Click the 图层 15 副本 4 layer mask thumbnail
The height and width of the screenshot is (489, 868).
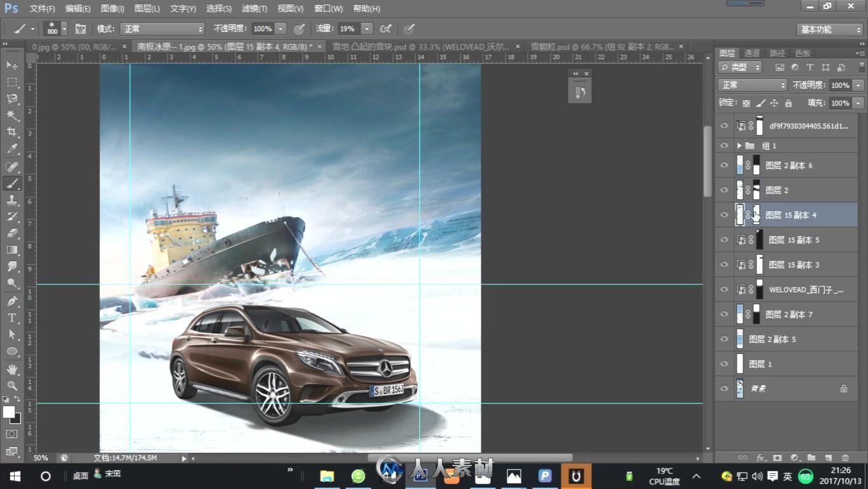[757, 215]
